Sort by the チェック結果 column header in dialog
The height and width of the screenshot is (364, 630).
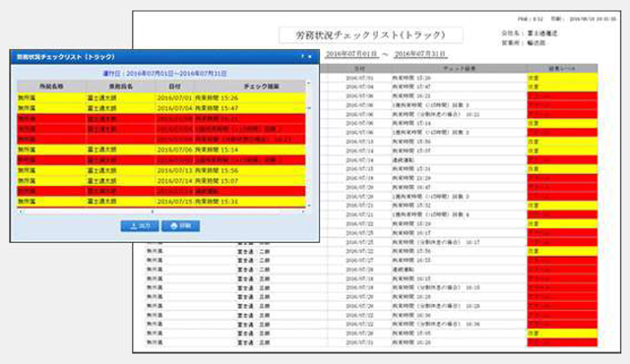[250, 87]
